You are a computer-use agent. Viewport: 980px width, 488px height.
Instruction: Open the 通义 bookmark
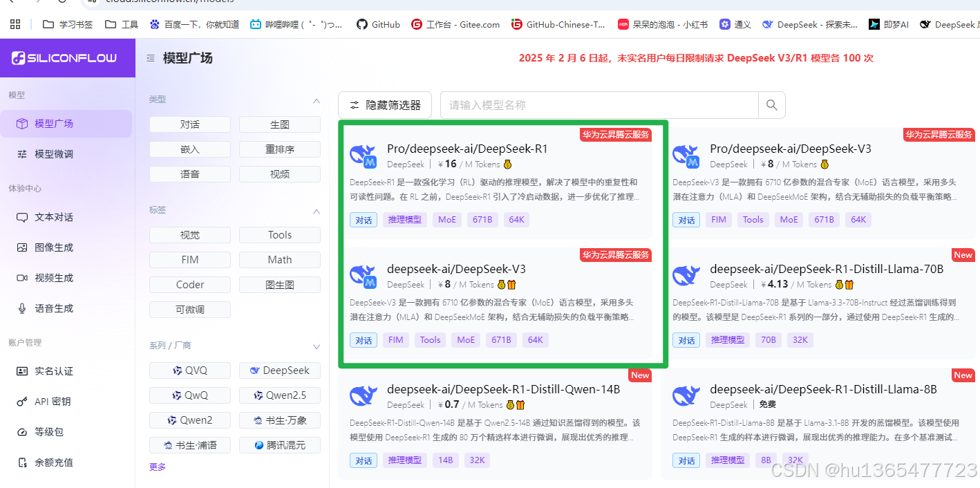[x=735, y=24]
